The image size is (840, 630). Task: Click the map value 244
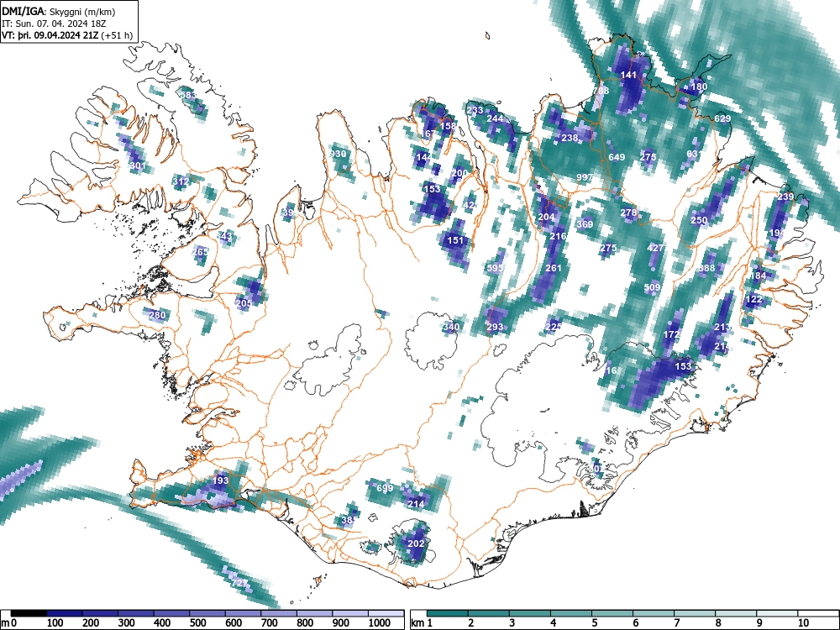coord(495,119)
